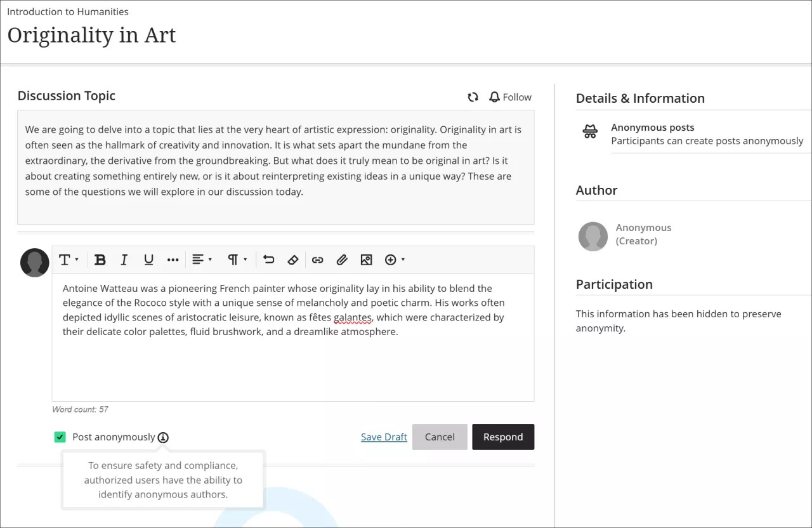Click the Follow bell to follow the discussion

(510, 96)
